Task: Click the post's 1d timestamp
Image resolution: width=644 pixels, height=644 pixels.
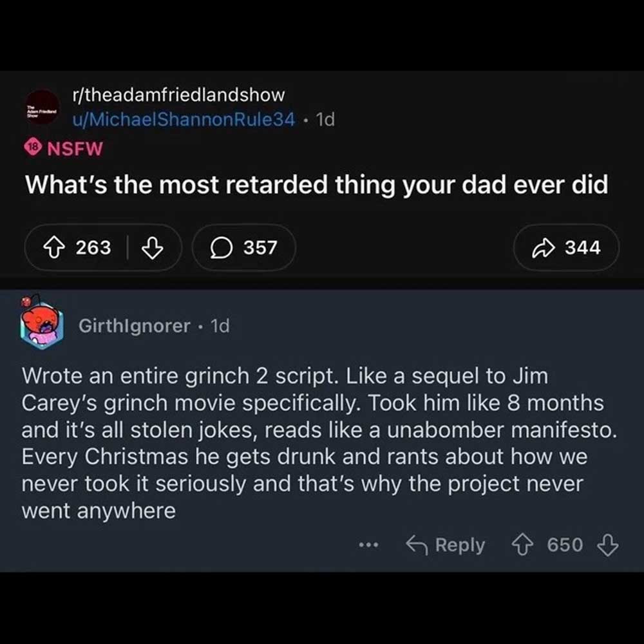Action: click(x=325, y=119)
